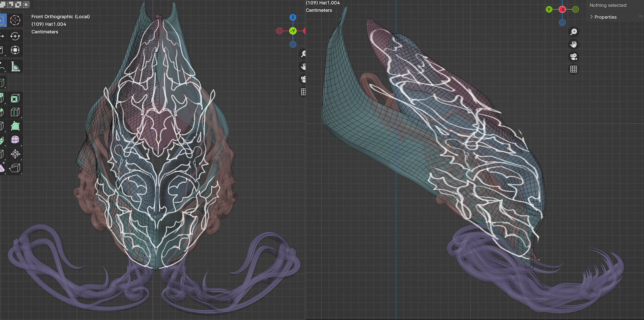Click the green Y axis on right gizmo
This screenshot has height=320, width=644.
pos(549,9)
